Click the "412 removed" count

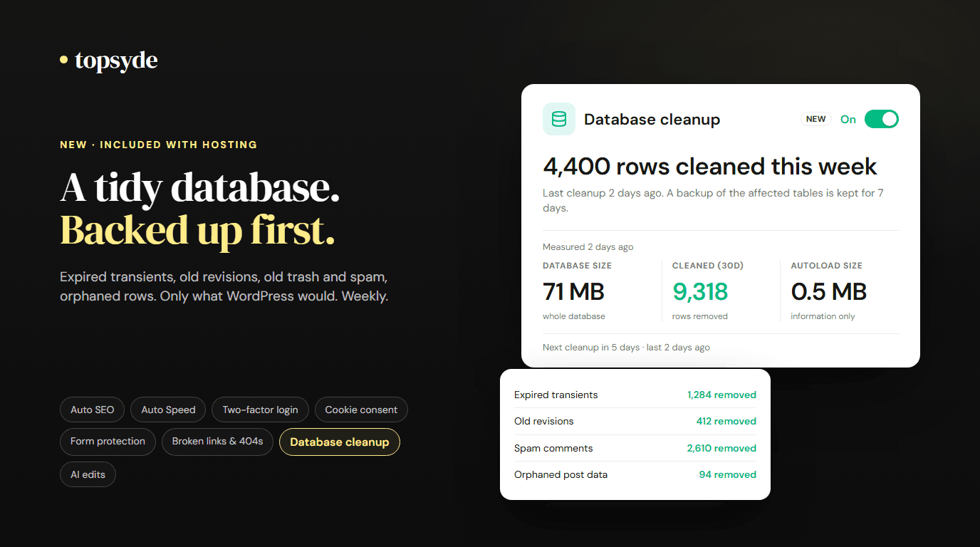(x=726, y=421)
